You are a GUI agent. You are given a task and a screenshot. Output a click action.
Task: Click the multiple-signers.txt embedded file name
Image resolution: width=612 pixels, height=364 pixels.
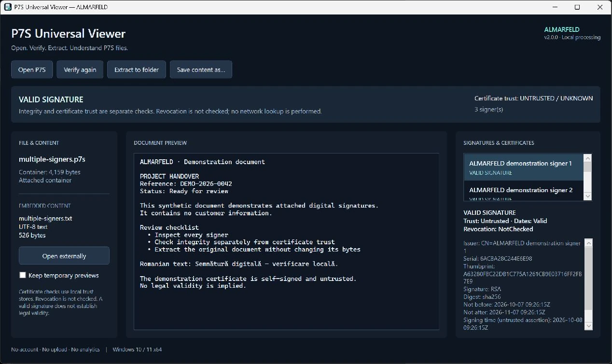[x=45, y=218]
